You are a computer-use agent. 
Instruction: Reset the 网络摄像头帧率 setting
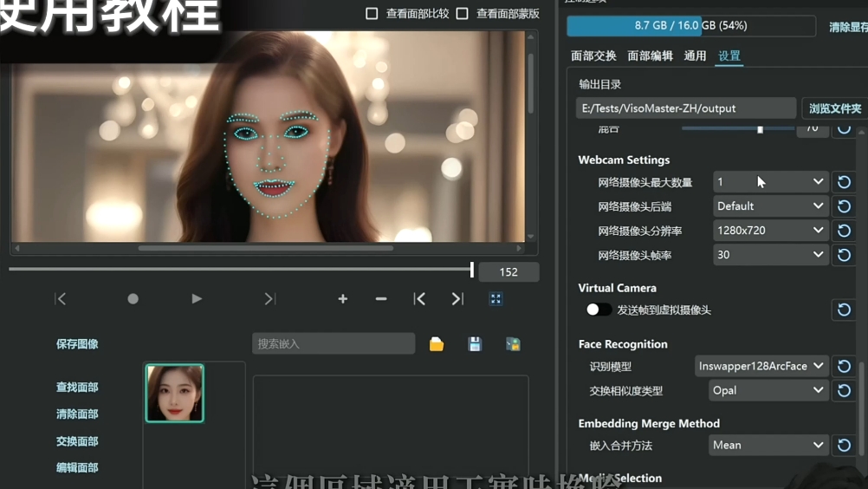pos(844,255)
